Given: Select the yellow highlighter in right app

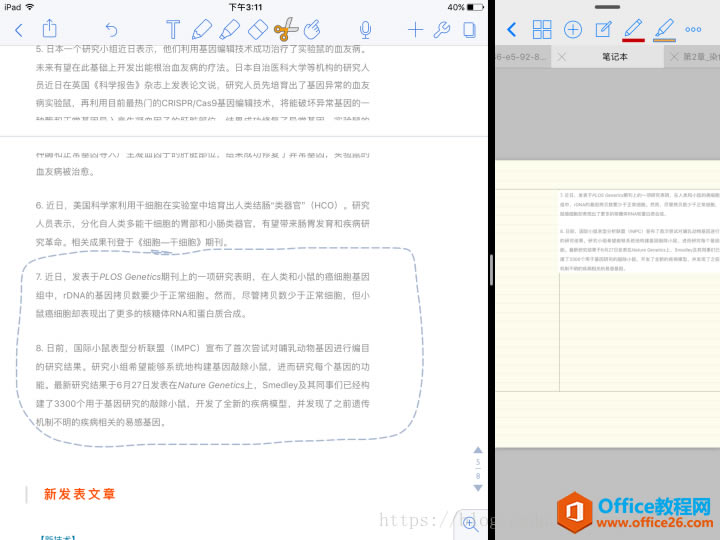Looking at the screenshot, I should pyautogui.click(x=664, y=30).
